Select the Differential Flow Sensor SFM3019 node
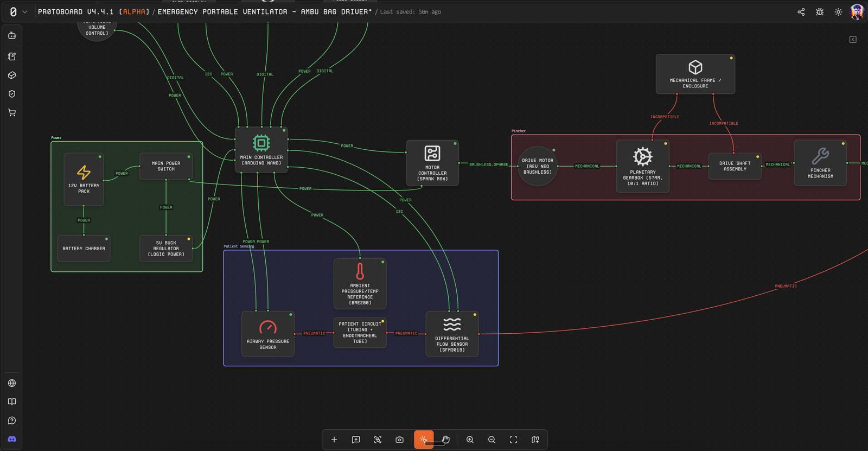This screenshot has height=451, width=868. point(452,334)
